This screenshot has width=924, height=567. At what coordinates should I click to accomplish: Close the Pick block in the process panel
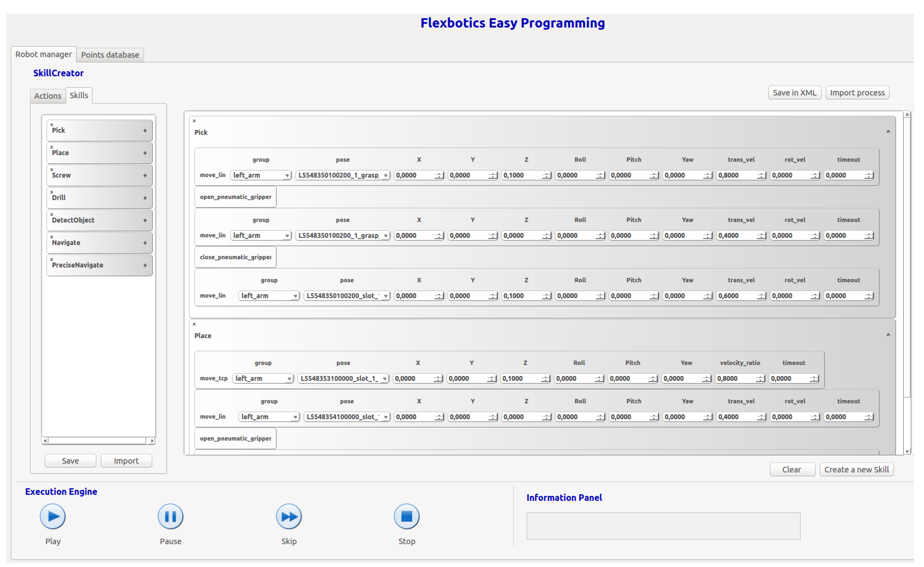[x=194, y=121]
